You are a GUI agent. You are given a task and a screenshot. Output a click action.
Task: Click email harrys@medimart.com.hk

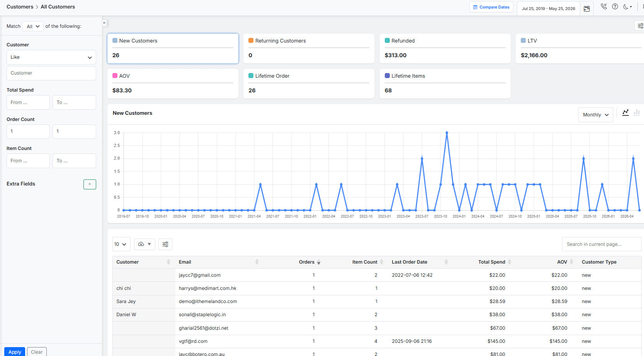(x=207, y=288)
